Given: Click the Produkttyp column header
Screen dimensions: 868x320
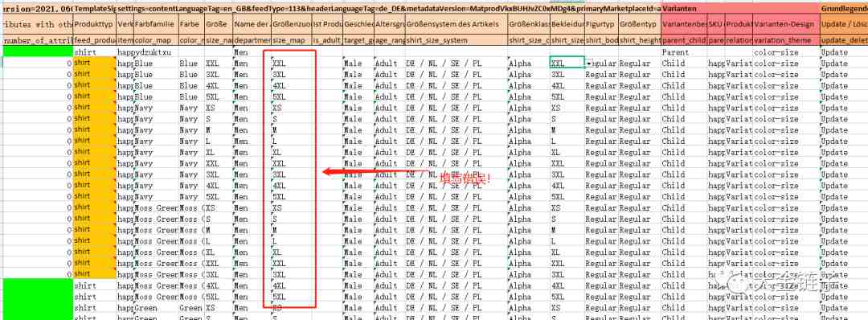Looking at the screenshot, I should [95, 24].
